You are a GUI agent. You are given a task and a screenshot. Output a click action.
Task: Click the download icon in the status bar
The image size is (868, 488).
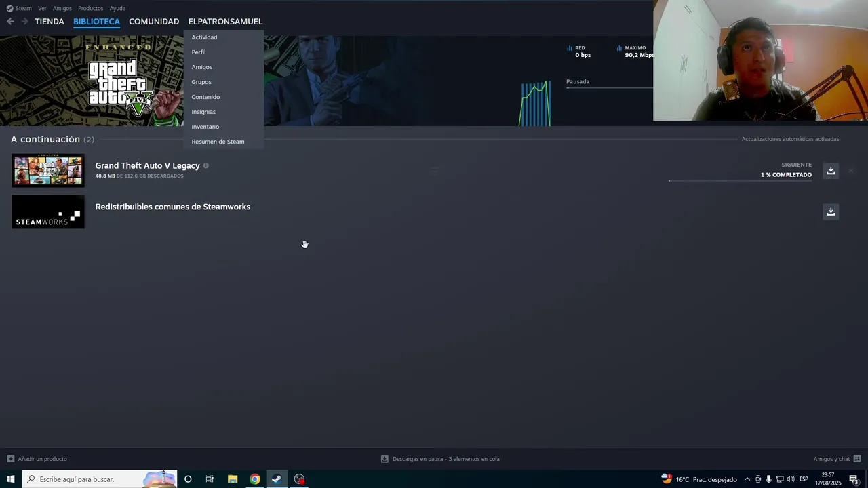pos(384,459)
